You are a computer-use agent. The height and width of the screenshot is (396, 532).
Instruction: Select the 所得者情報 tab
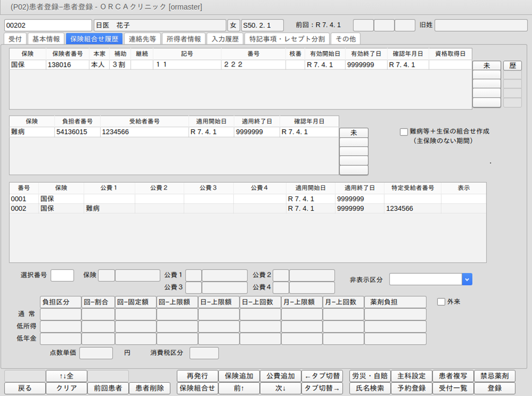(183, 39)
